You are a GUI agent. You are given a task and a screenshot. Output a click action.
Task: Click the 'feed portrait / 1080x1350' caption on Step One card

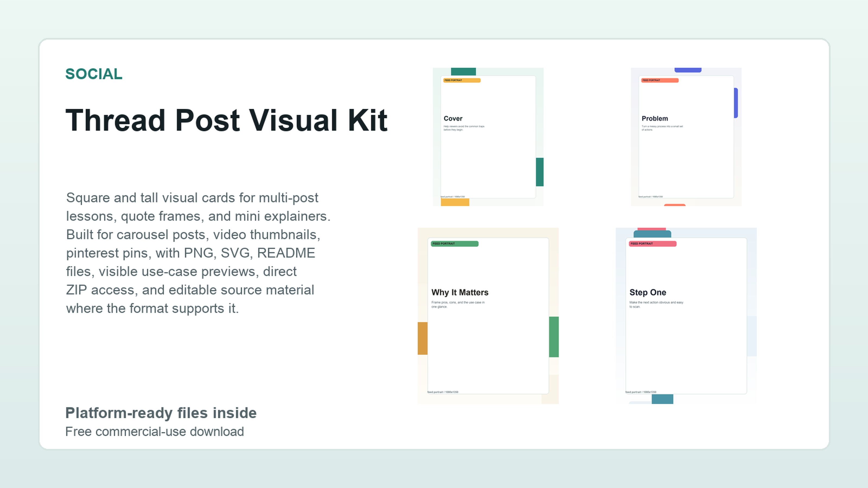(641, 392)
